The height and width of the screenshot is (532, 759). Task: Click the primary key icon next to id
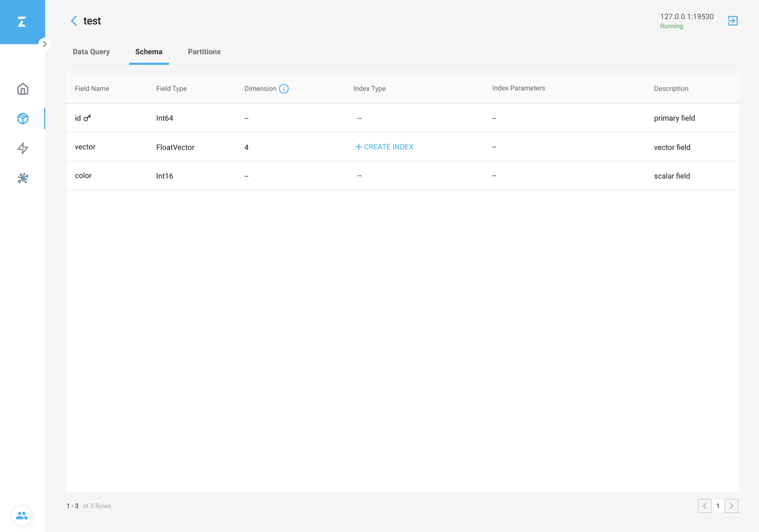[87, 118]
